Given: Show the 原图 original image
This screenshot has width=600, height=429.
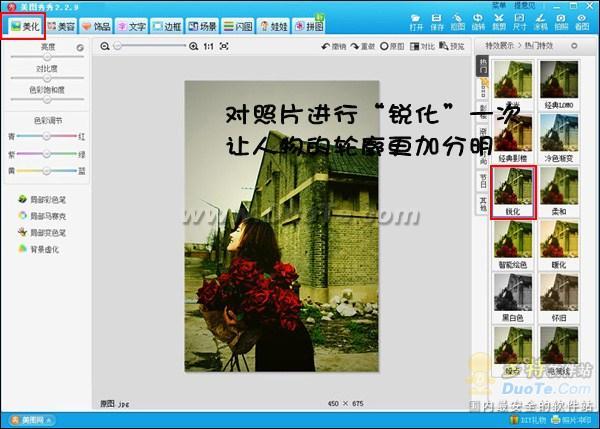Looking at the screenshot, I should [x=393, y=46].
